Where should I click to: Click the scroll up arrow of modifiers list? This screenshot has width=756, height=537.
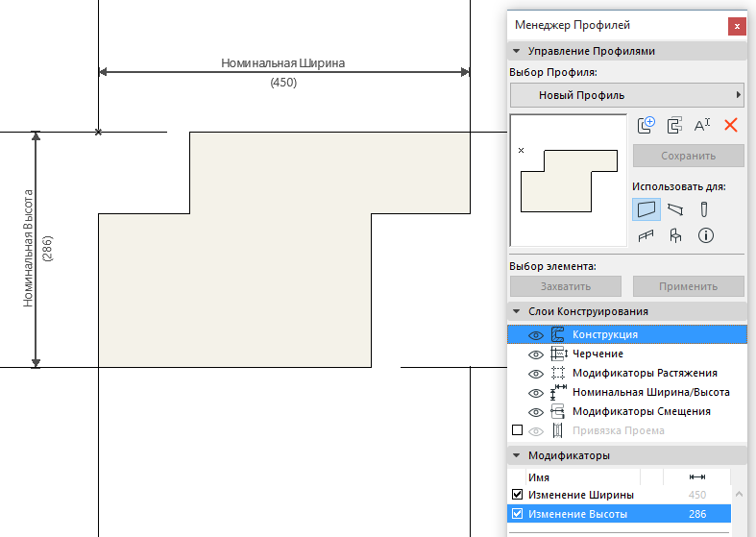coord(739,494)
